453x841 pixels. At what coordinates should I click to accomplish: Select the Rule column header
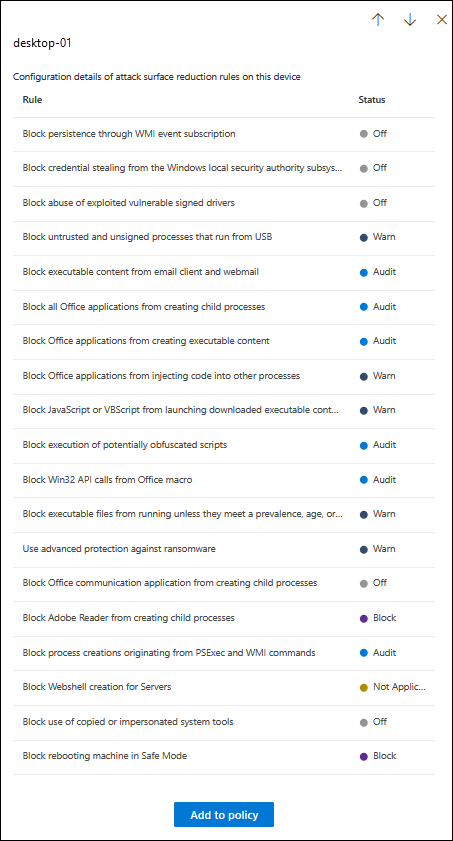click(32, 100)
